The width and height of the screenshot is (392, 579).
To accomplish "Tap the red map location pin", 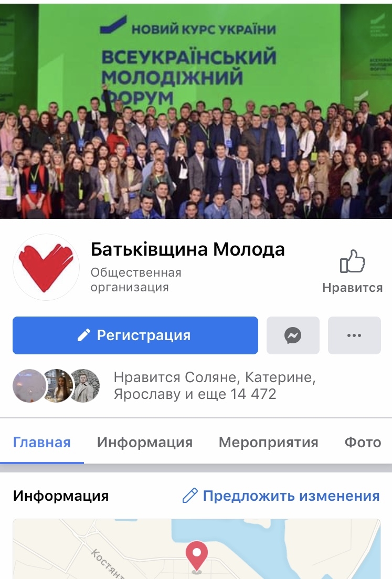I will pos(197,556).
